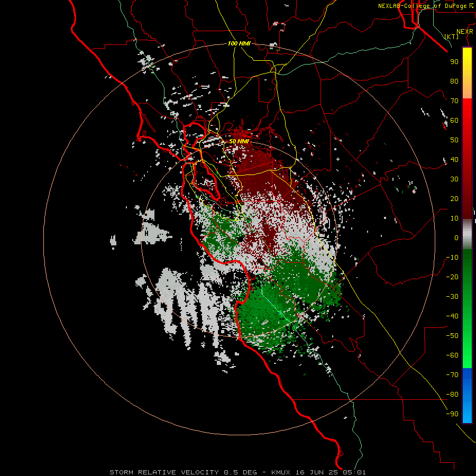Screen dimensions: 476x476
Task: Click the 50 value on the velocity scale
Action: point(454,140)
